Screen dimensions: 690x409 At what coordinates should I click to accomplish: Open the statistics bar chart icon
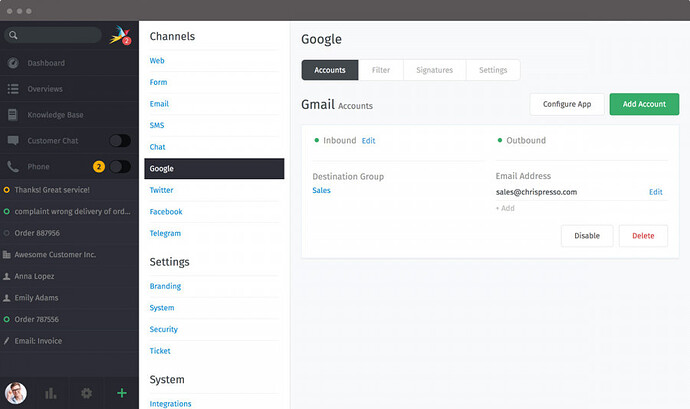(x=50, y=393)
